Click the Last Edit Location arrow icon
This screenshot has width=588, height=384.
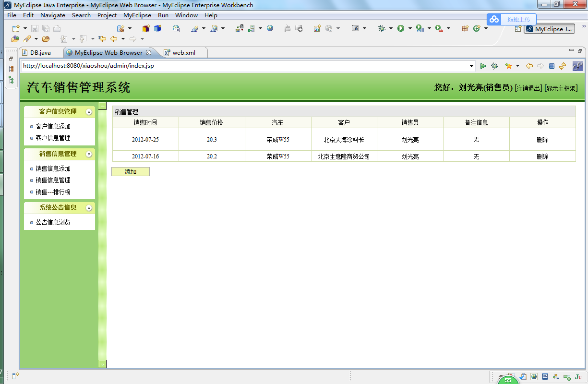pyautogui.click(x=102, y=39)
